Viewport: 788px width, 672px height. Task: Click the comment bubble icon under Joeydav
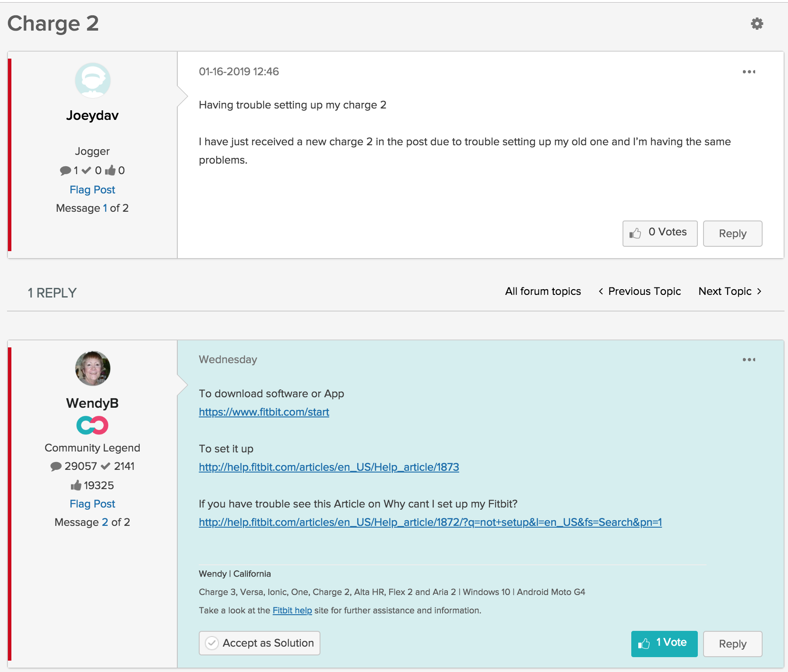point(66,170)
